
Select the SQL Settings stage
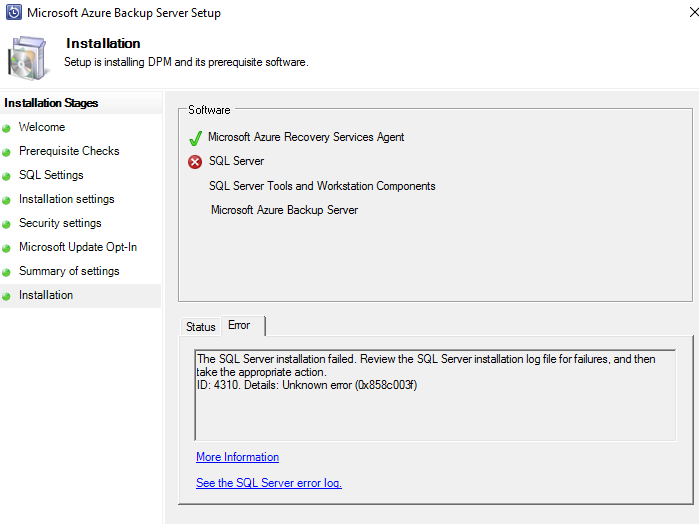(51, 175)
